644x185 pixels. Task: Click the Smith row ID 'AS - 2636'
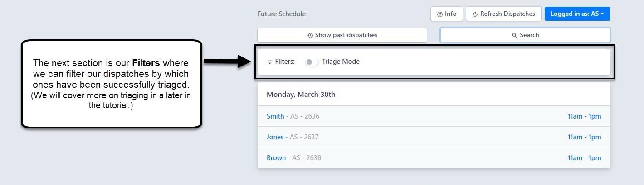pyautogui.click(x=305, y=116)
